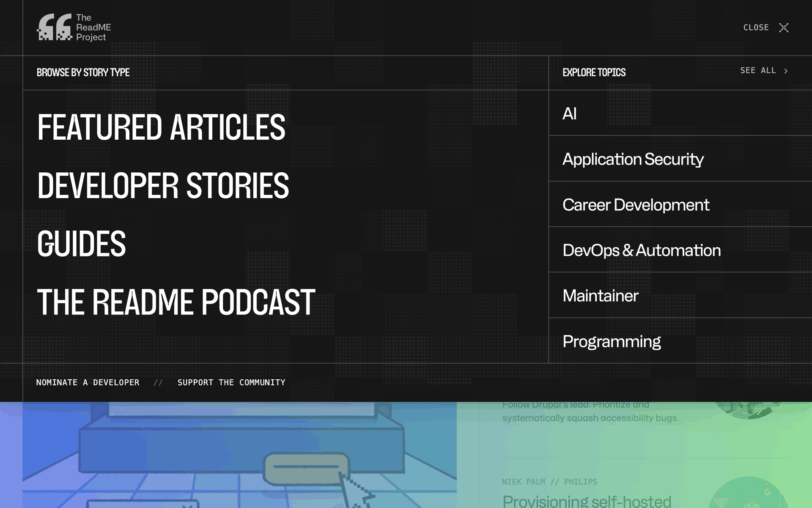Open See All topics chevron arrow
Screen dimensions: 812x508
tap(786, 71)
